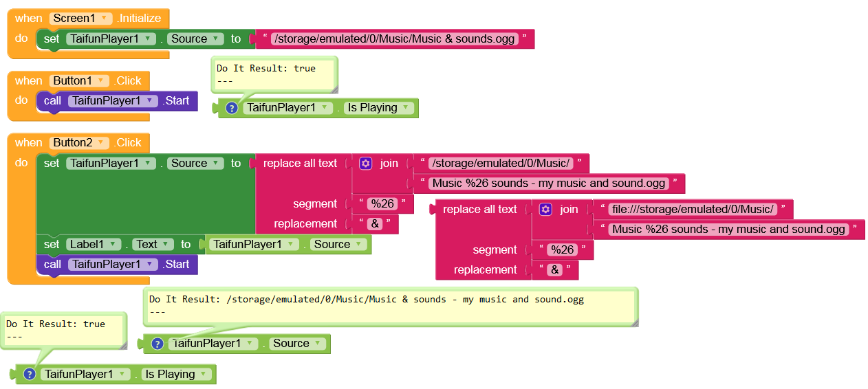Image resolution: width=868 pixels, height=389 pixels.
Task: Click resize corner of bottom-left true result bubble
Action: pos(122,344)
